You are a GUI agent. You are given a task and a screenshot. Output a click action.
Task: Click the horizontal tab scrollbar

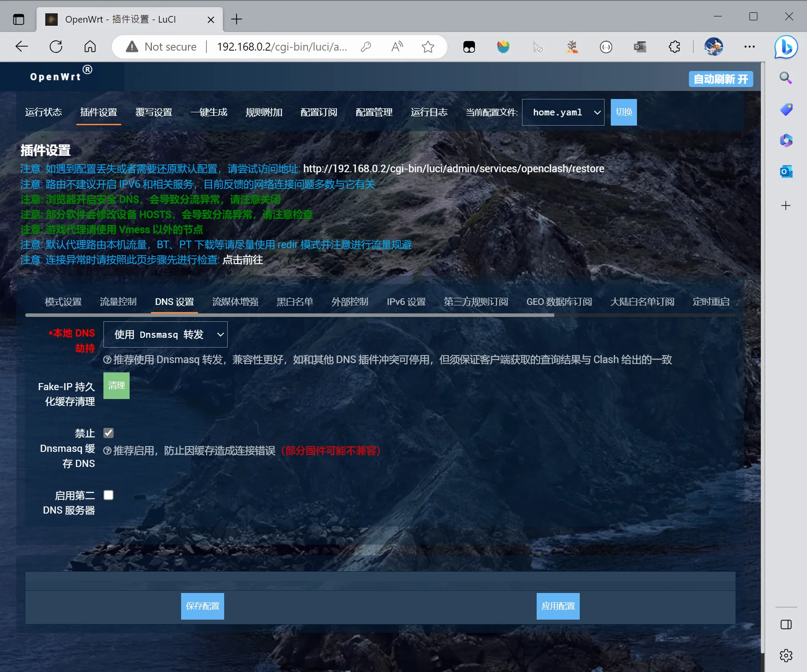(290, 315)
